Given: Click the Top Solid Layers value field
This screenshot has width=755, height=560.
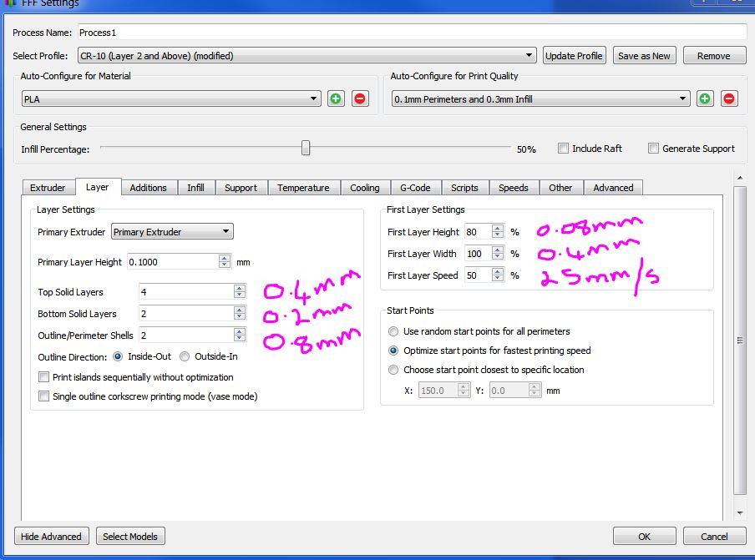Looking at the screenshot, I should pyautogui.click(x=186, y=291).
